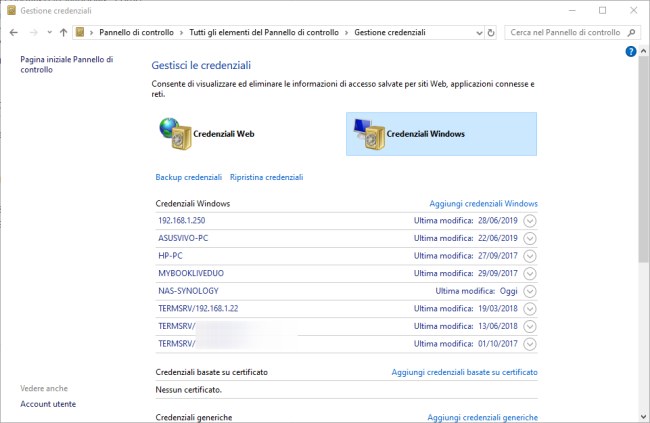650x423 pixels.
Task: Focus Cerca nel Pannello di controllo field
Action: tap(565, 32)
